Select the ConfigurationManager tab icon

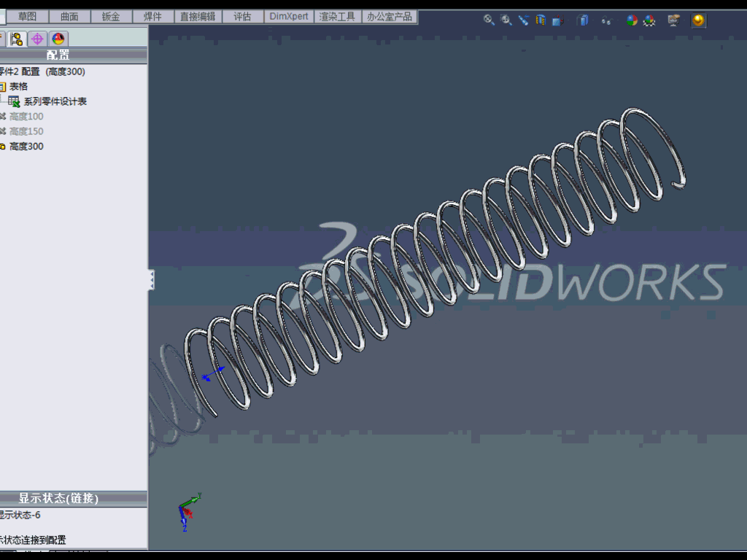click(x=17, y=39)
